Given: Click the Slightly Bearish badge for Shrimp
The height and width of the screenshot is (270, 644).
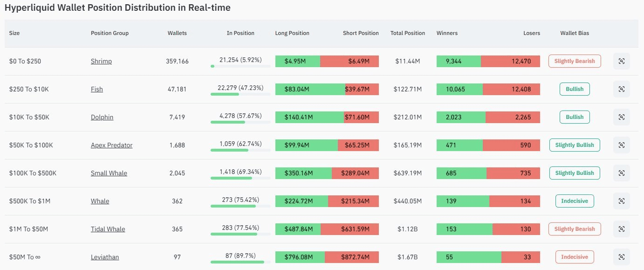Looking at the screenshot, I should (x=575, y=61).
